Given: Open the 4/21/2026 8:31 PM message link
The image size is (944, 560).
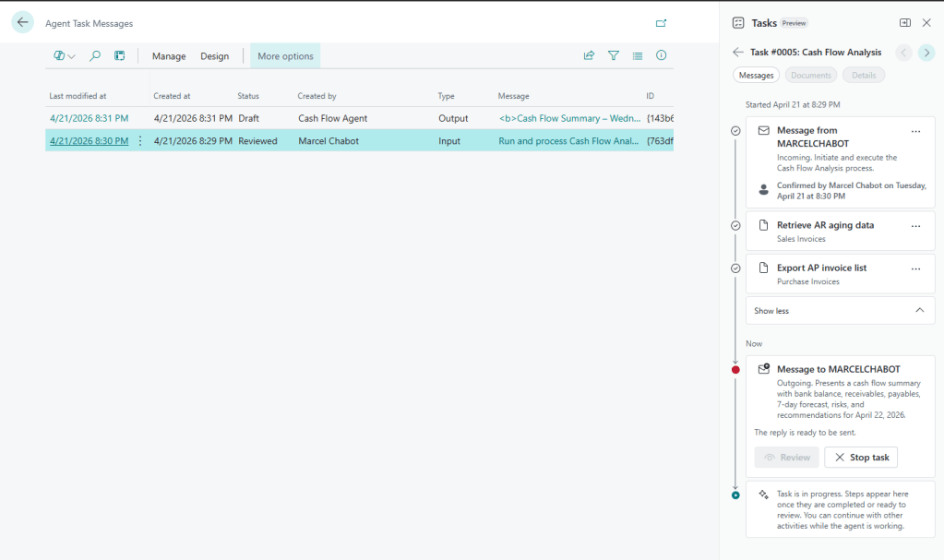Looking at the screenshot, I should 89,118.
